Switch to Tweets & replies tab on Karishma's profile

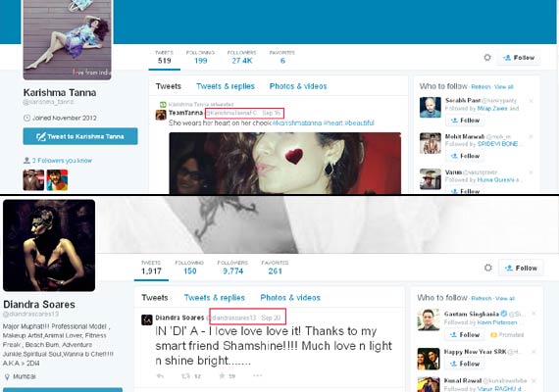(226, 86)
